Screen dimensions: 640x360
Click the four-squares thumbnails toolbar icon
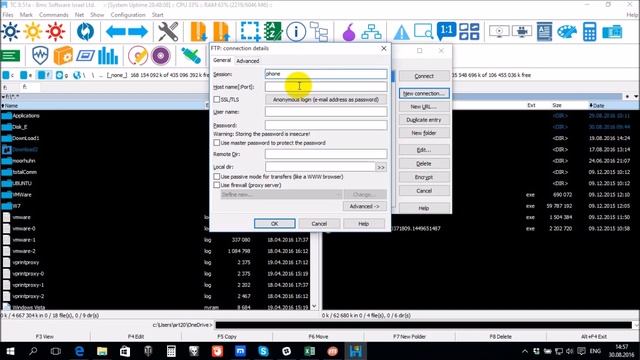pos(469,31)
